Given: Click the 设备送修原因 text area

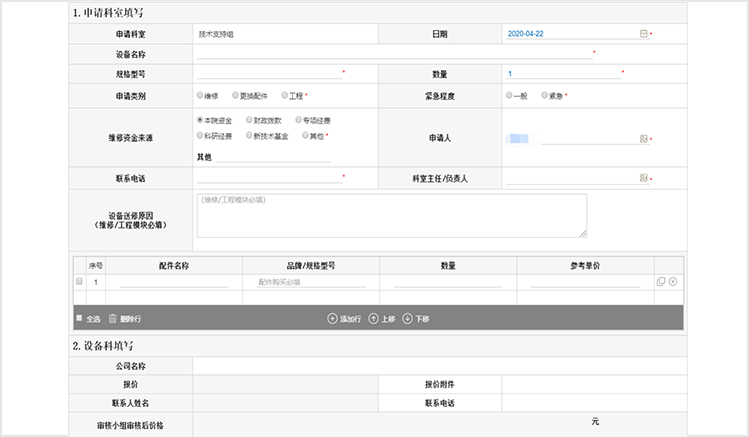Looking at the screenshot, I should click(391, 215).
